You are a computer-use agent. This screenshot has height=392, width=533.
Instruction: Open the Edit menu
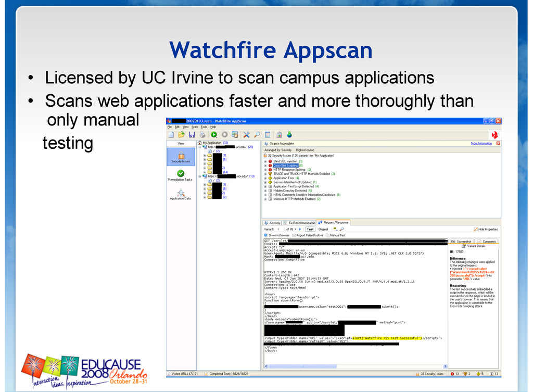(x=177, y=127)
